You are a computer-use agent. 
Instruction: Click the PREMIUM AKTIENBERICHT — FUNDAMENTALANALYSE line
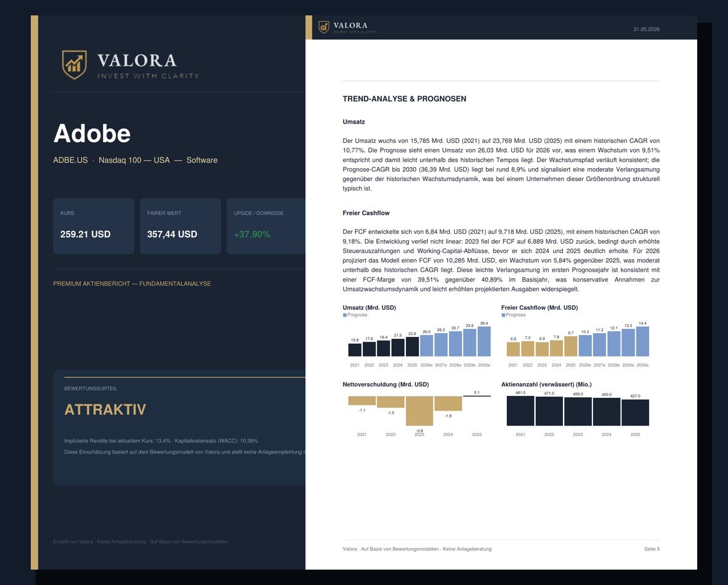point(132,284)
